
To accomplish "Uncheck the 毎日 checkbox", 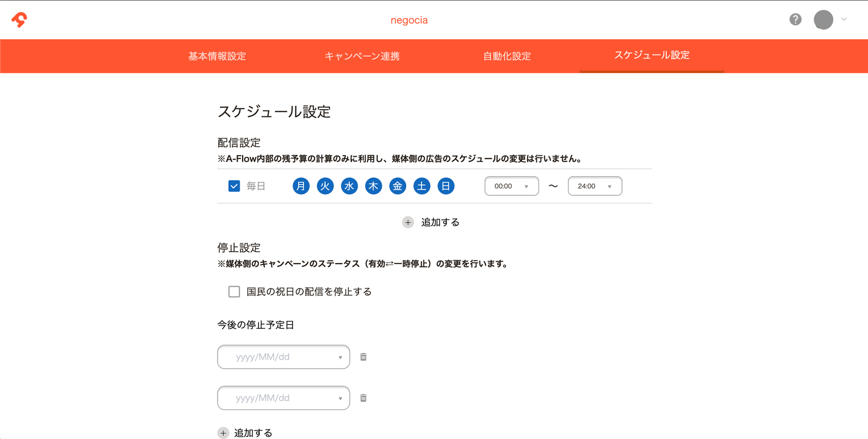I will coord(234,186).
